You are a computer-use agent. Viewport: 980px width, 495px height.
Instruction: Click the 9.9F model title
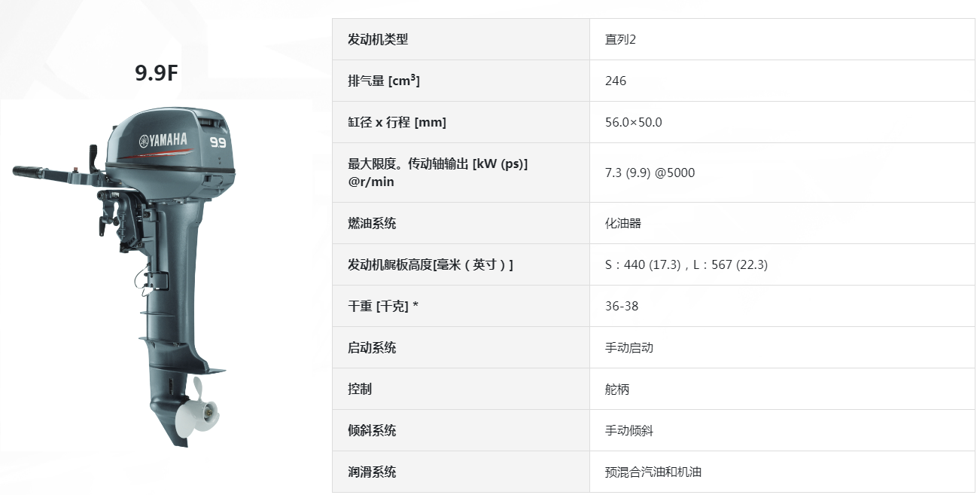point(157,73)
